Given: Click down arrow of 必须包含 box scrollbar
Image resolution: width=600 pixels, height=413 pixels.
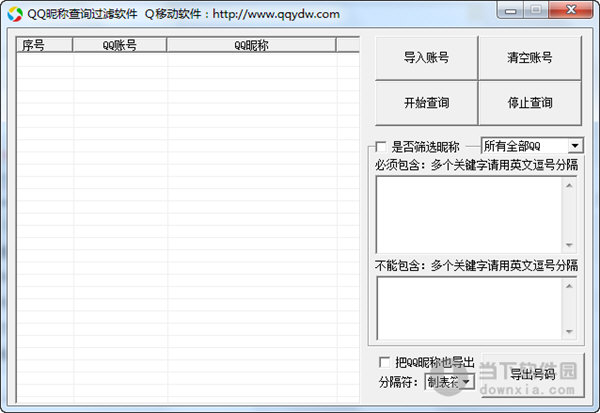Looking at the screenshot, I should pyautogui.click(x=569, y=245).
